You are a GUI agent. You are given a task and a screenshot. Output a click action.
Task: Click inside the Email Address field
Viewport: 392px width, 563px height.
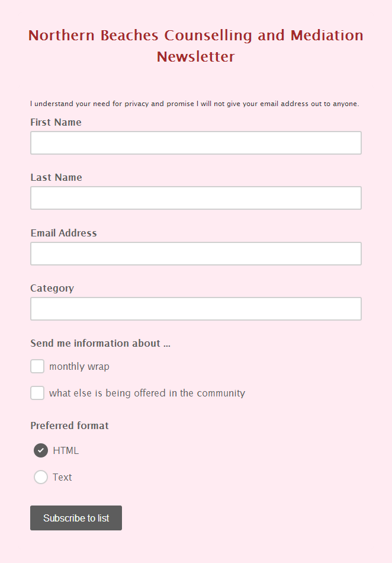click(195, 254)
